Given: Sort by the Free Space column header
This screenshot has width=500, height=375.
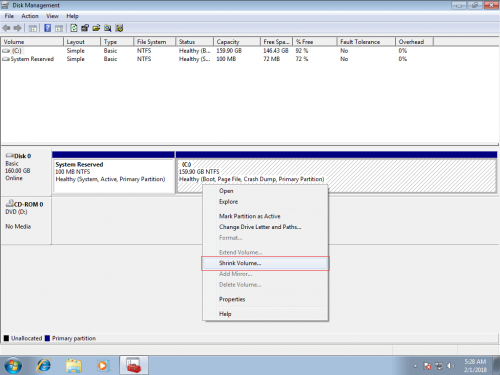Looking at the screenshot, I should pyautogui.click(x=276, y=42).
